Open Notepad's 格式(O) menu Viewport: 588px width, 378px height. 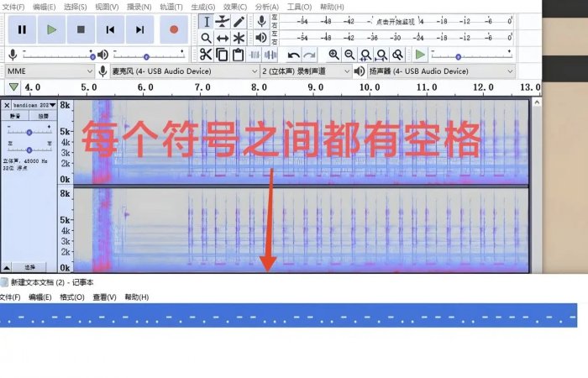(71, 297)
